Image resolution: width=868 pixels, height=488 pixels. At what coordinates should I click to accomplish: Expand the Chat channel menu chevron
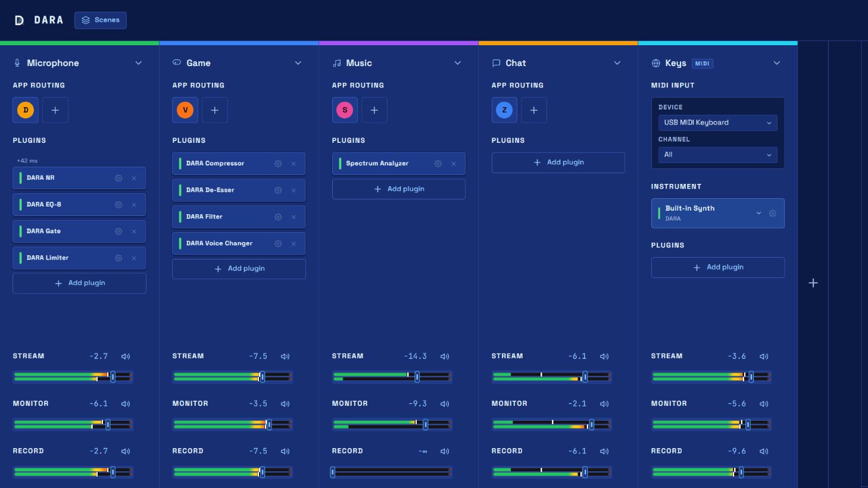point(617,63)
